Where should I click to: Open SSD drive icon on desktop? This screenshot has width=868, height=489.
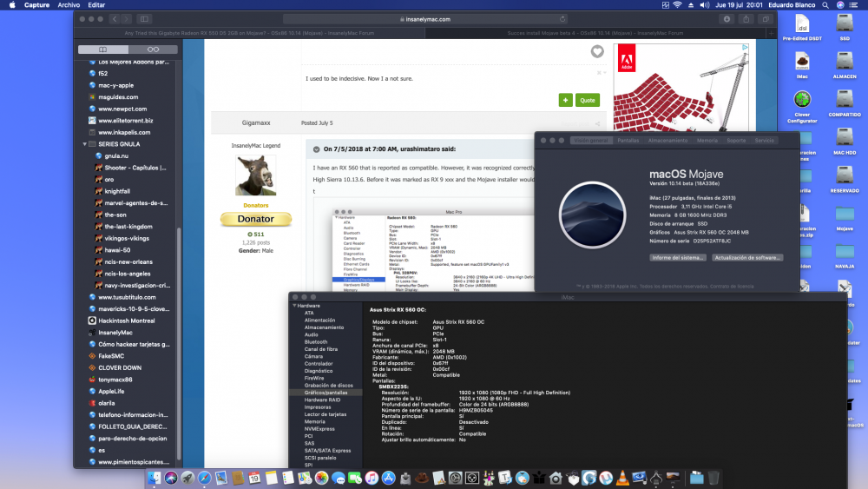click(845, 24)
